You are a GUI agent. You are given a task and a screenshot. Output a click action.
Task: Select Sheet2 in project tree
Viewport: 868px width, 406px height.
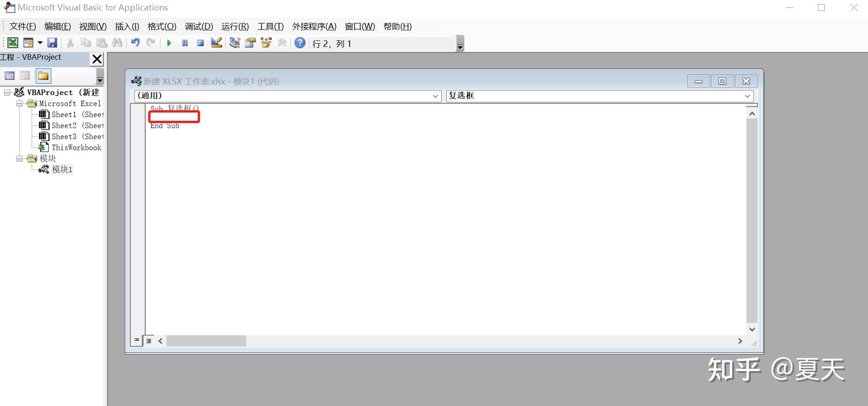tap(78, 125)
